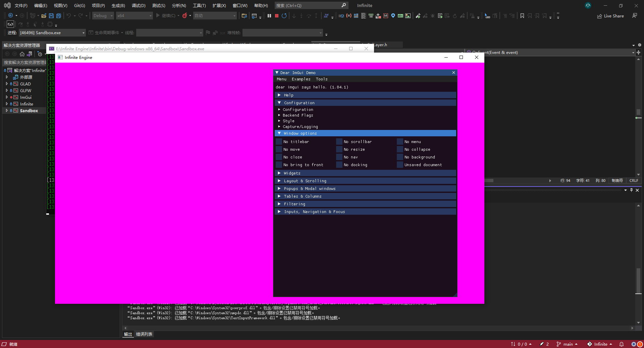
Task: Click the Save All icon
Action: click(58, 15)
